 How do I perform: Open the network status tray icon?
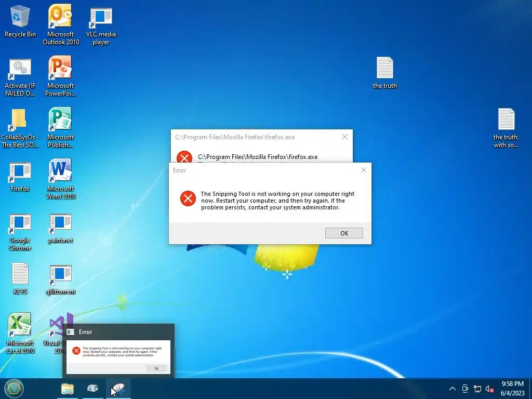pos(477,389)
